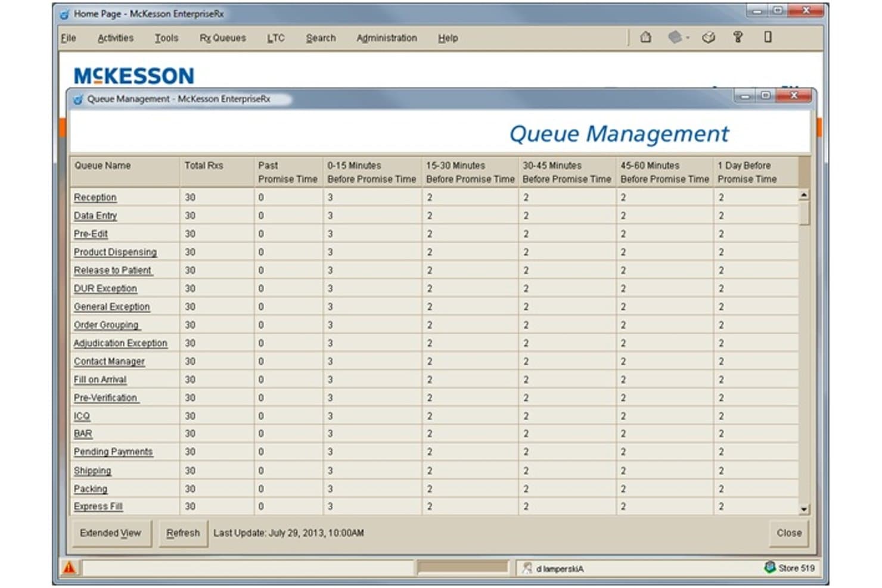Open the Tools menu
Viewport: 882px width, 588px height.
tap(166, 38)
